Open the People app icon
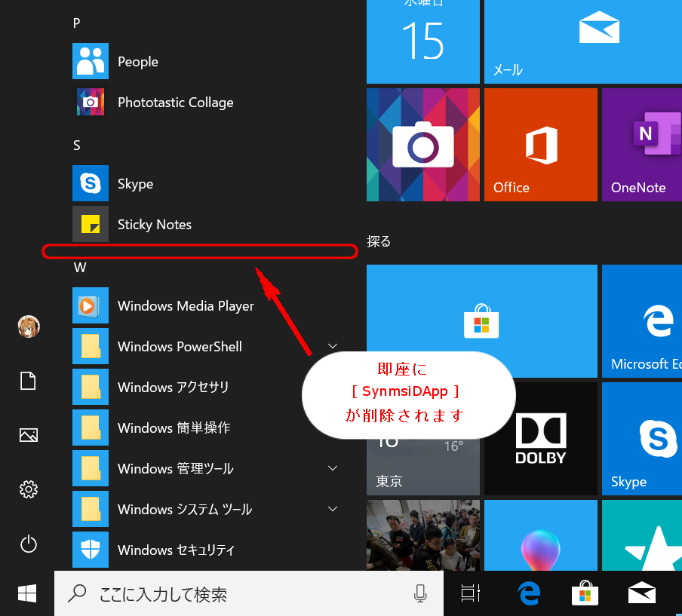682x616 pixels. 91,61
